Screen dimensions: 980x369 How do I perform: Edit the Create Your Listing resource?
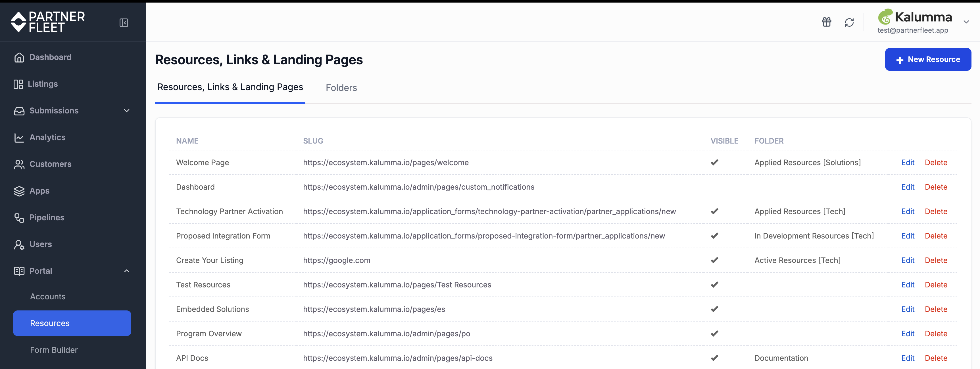[x=907, y=260]
